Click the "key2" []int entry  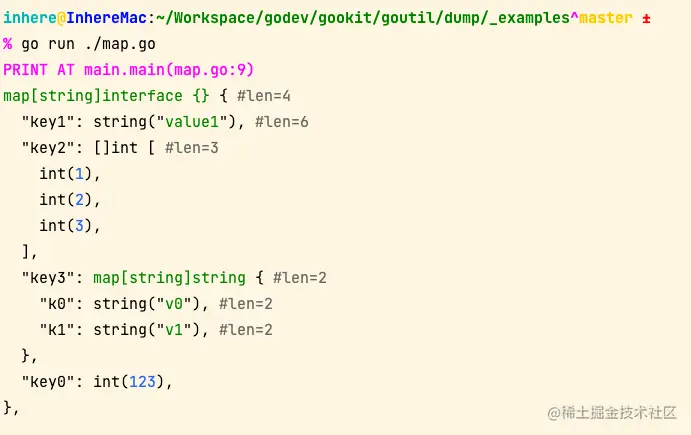[x=120, y=148]
